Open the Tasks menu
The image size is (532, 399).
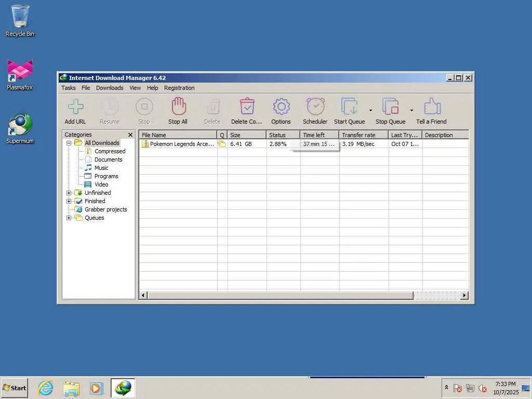[x=68, y=88]
